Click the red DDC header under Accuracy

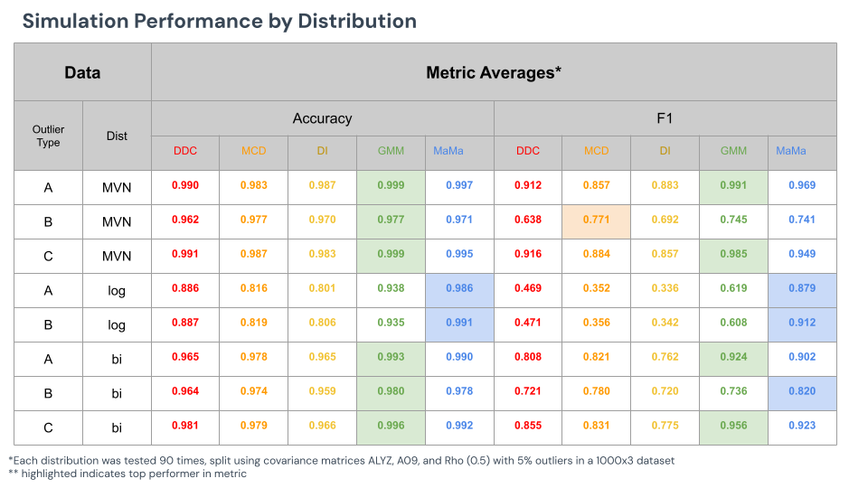[x=185, y=151]
